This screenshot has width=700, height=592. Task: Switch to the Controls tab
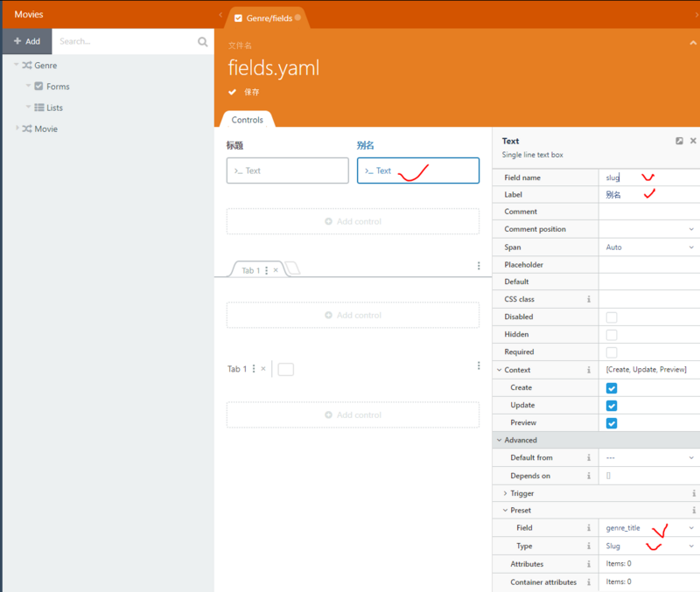[247, 120]
